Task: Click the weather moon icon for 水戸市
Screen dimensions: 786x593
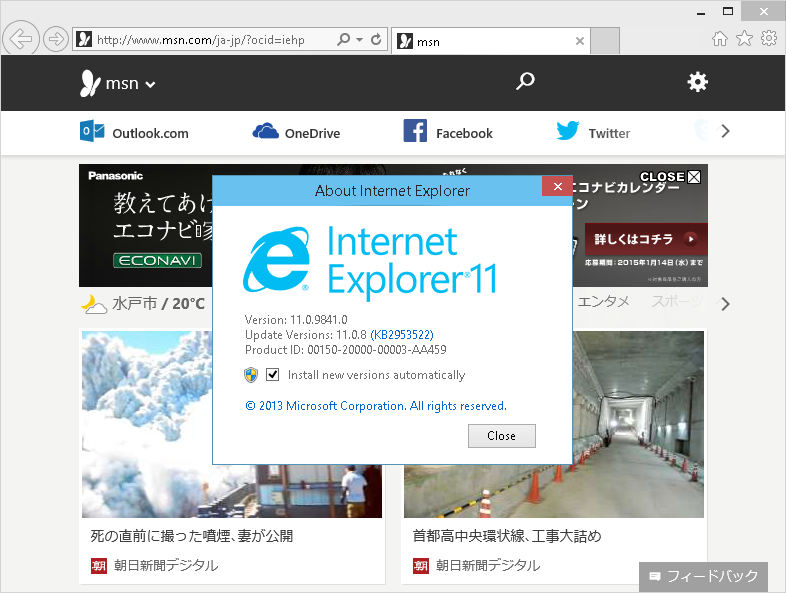Action: click(x=94, y=304)
